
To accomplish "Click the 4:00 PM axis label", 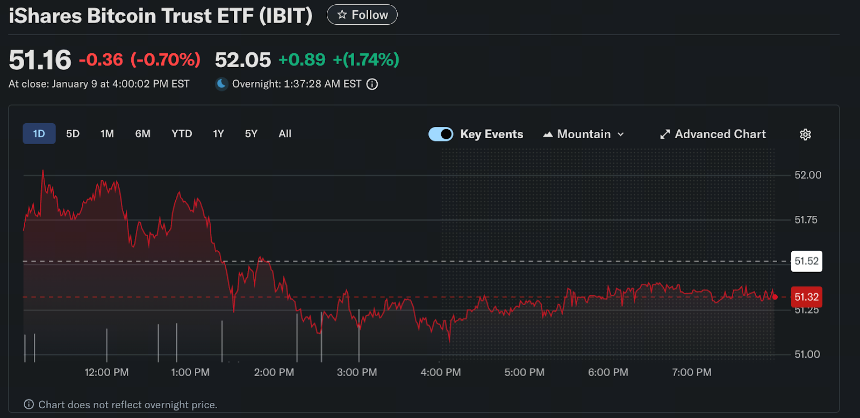I will [443, 372].
